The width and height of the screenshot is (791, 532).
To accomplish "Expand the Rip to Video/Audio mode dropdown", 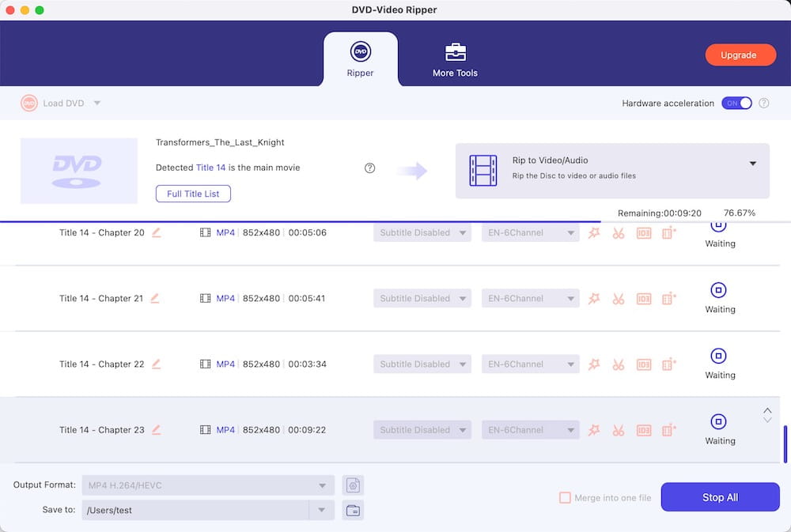I will click(x=753, y=164).
